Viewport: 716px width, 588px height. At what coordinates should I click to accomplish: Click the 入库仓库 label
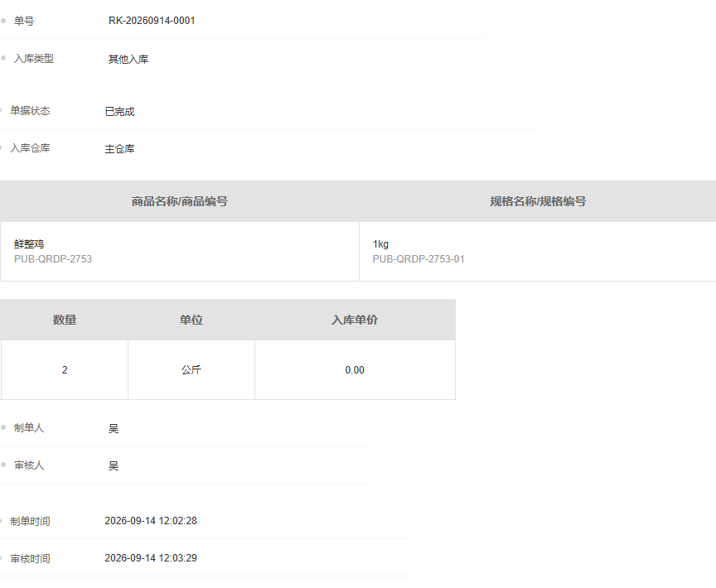click(30, 147)
